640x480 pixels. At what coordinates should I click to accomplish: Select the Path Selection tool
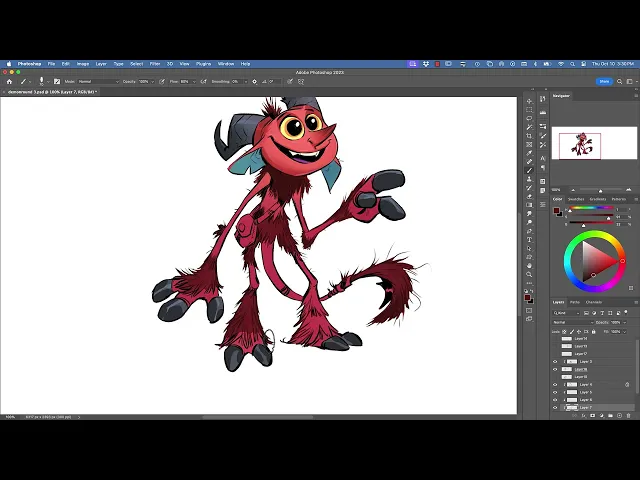pyautogui.click(x=529, y=249)
